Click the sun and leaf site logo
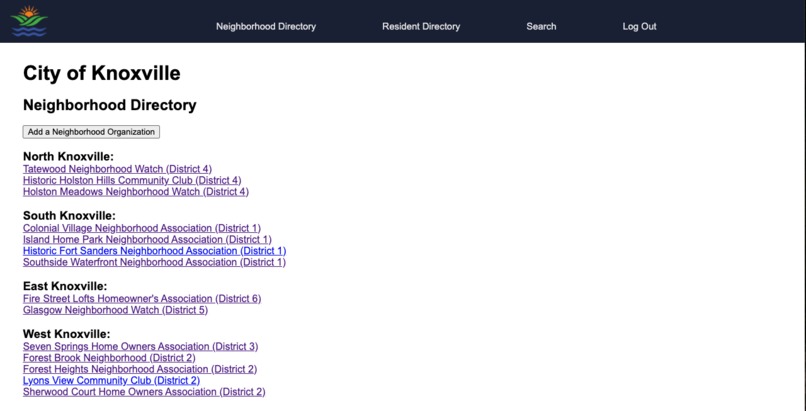806x411 pixels. click(29, 21)
